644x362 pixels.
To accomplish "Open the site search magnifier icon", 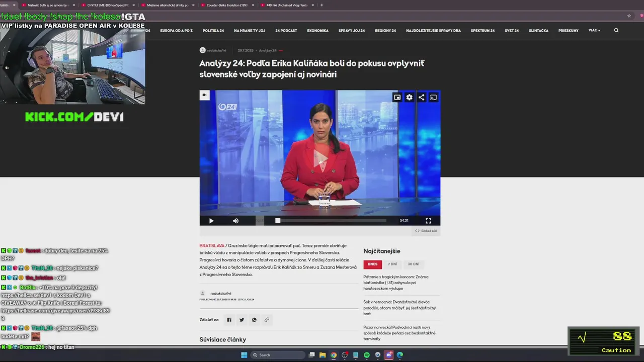I will click(x=616, y=30).
